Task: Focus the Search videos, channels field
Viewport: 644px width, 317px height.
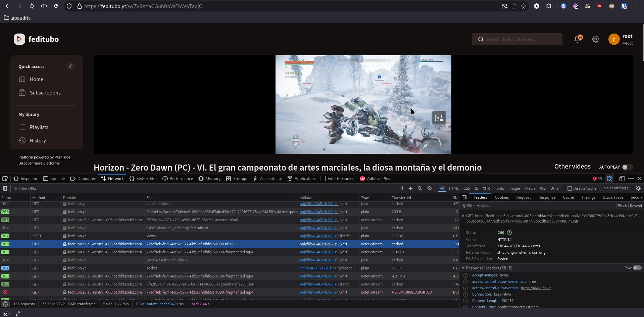Action: pos(517,39)
